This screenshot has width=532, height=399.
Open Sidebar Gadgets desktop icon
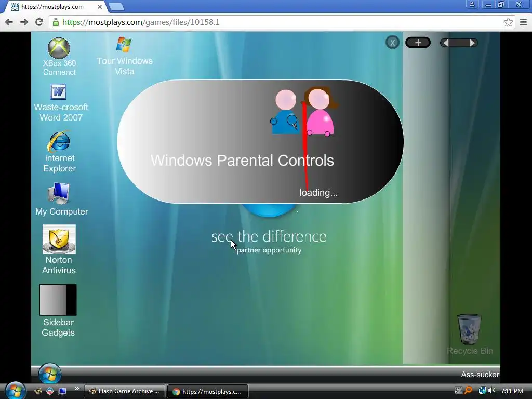[58, 311]
